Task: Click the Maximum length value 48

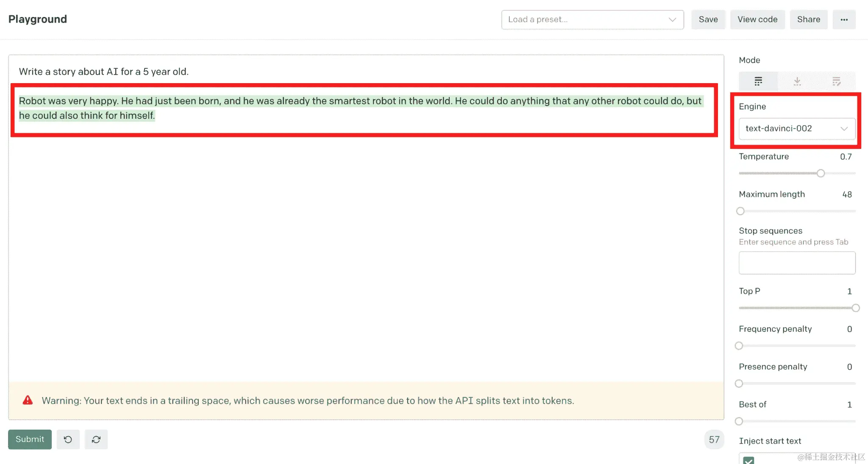Action: (847, 194)
